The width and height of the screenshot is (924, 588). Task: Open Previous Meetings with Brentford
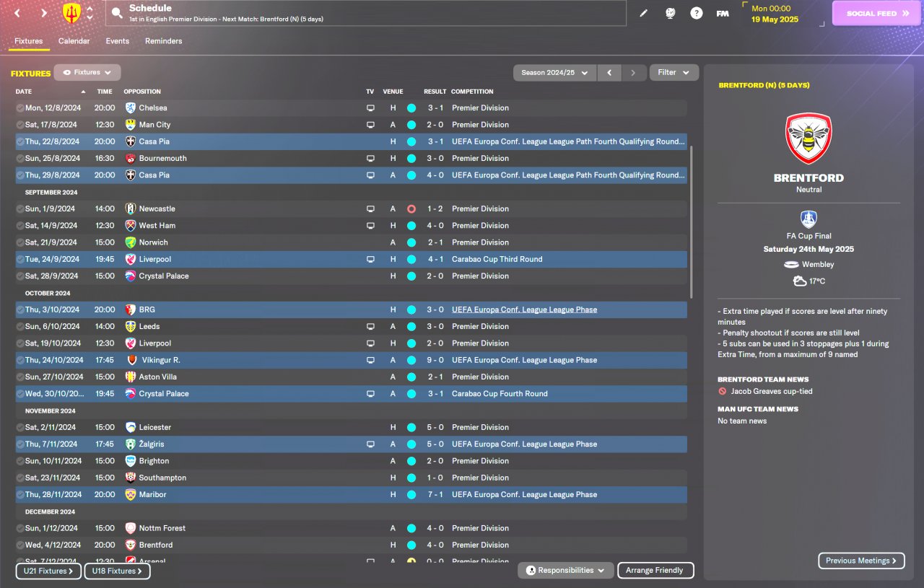pyautogui.click(x=861, y=561)
